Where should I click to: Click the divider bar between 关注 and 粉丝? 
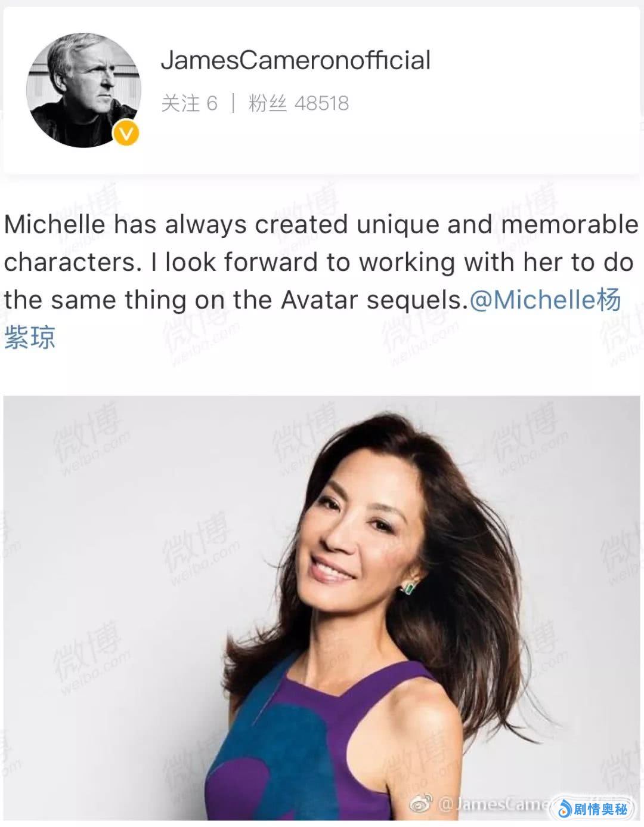233,103
